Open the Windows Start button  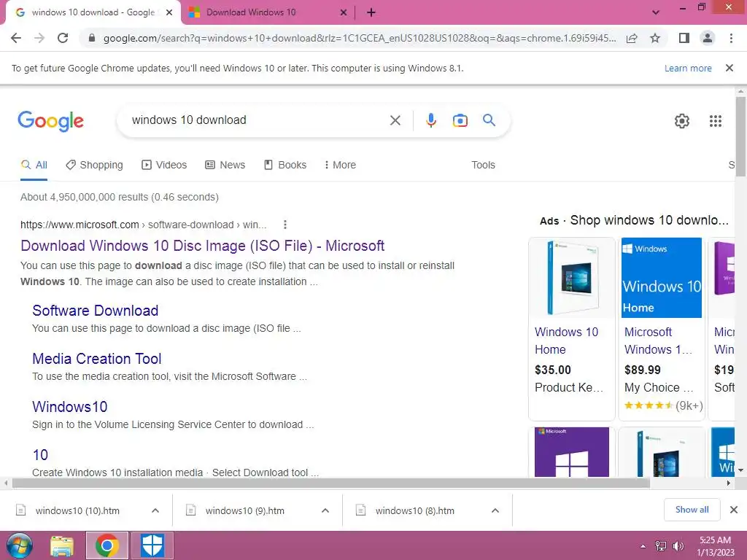tap(19, 545)
